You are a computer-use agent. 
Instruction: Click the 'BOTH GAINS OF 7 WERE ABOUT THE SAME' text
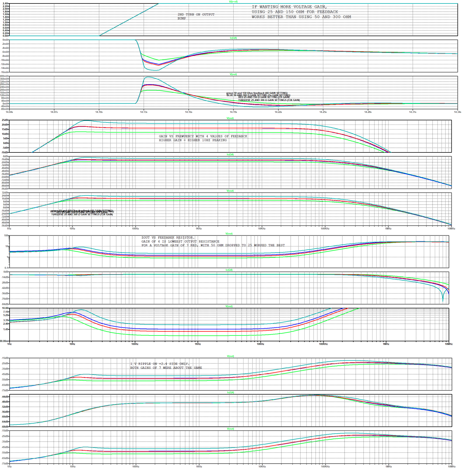coord(166,368)
